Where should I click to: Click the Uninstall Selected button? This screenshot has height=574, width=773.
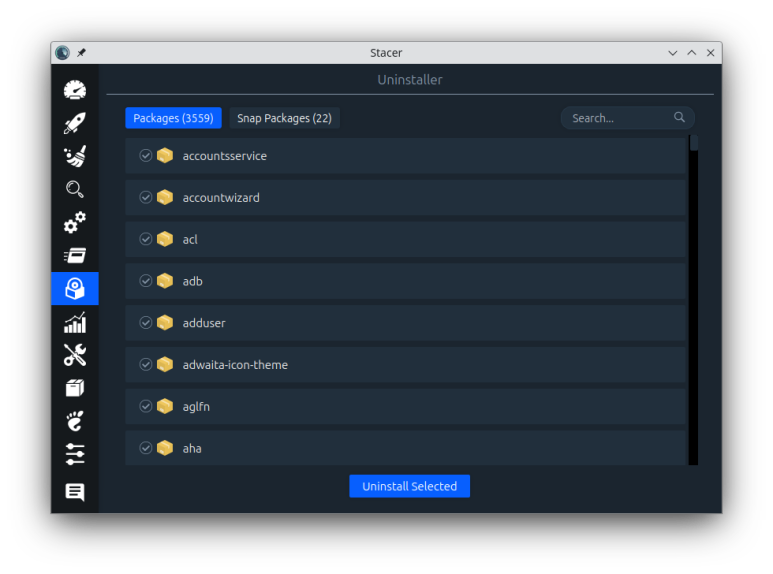[410, 486]
